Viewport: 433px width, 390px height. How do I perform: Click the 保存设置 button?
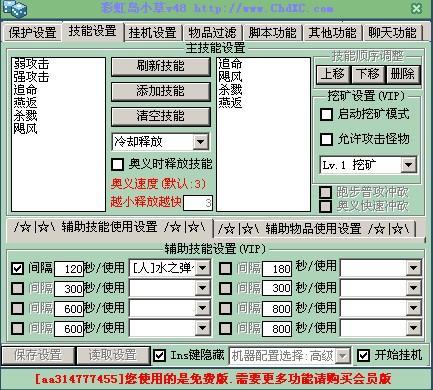point(38,356)
